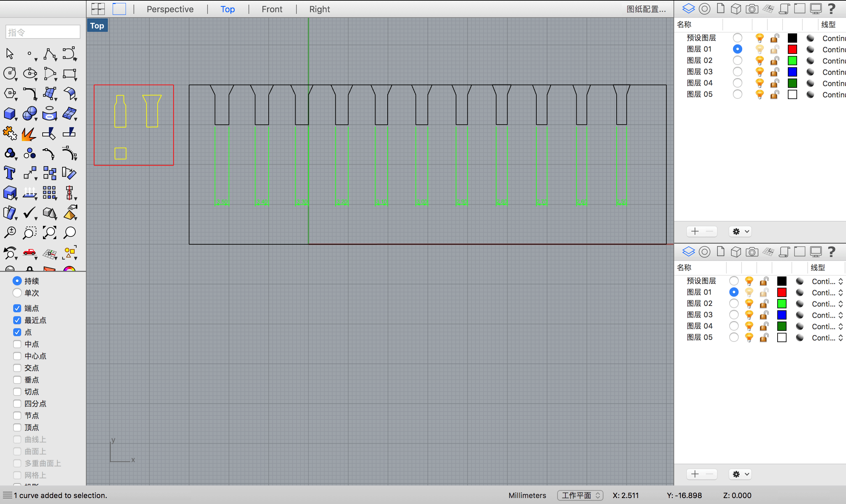Open the four-viewport layout icon
846x504 pixels.
[98, 9]
